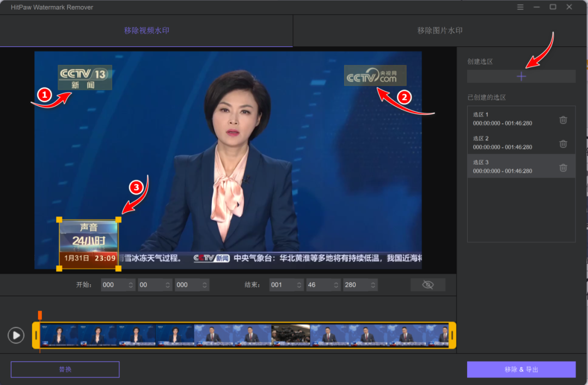Delete 选区 1 with trash icon
Screen dimensions: 588x385
pos(563,120)
